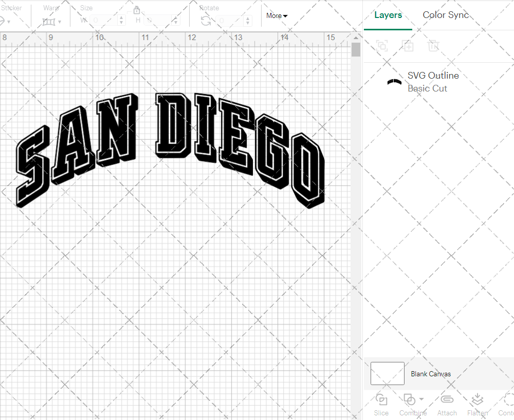Click the Duplicate layer icon
The width and height of the screenshot is (514, 420).
click(x=408, y=46)
